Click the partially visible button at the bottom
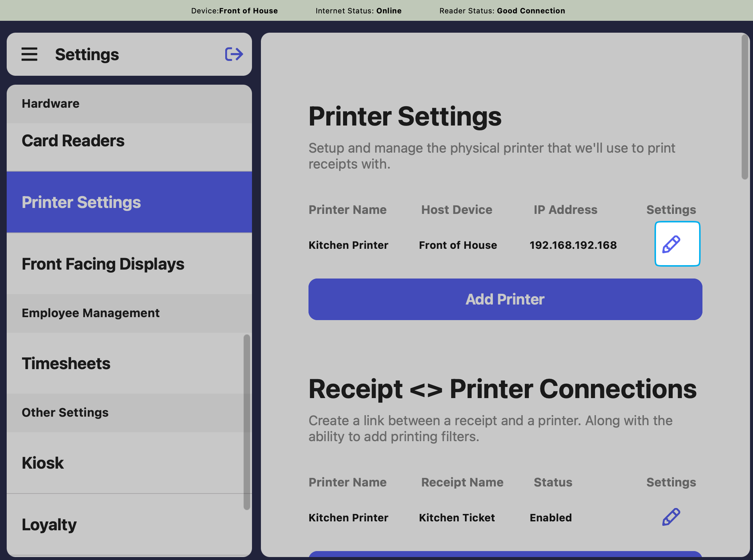This screenshot has width=753, height=560. (505, 554)
